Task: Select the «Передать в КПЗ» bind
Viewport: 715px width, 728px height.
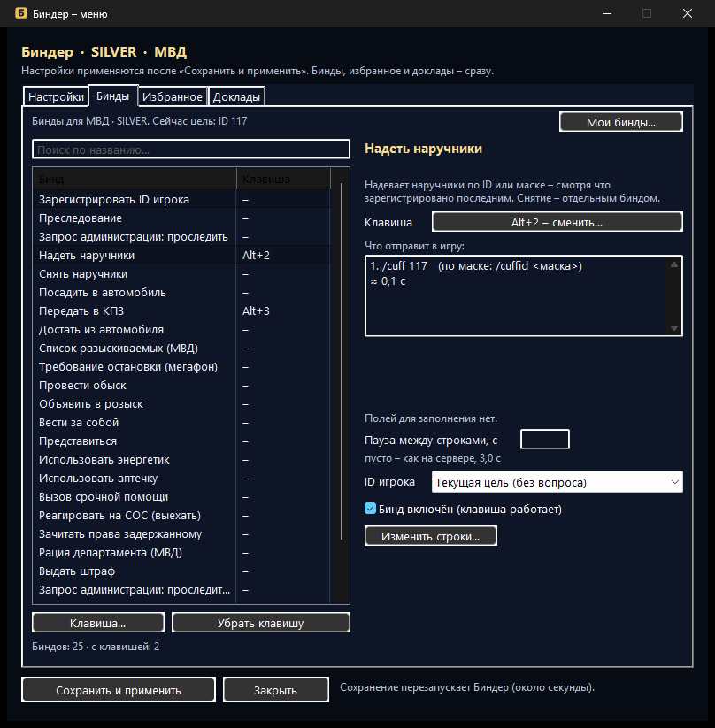Action: pos(181,311)
